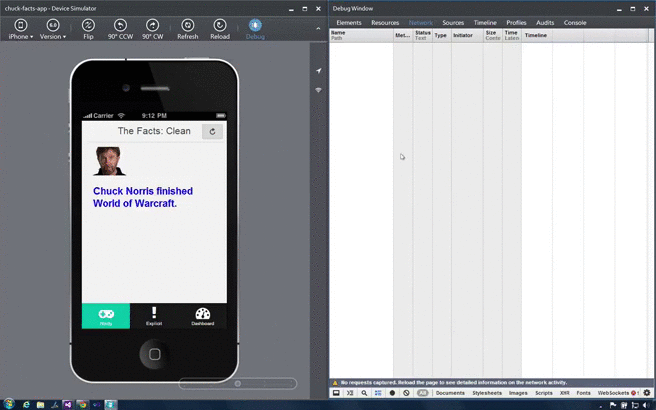Sort by the Type column header

click(442, 35)
